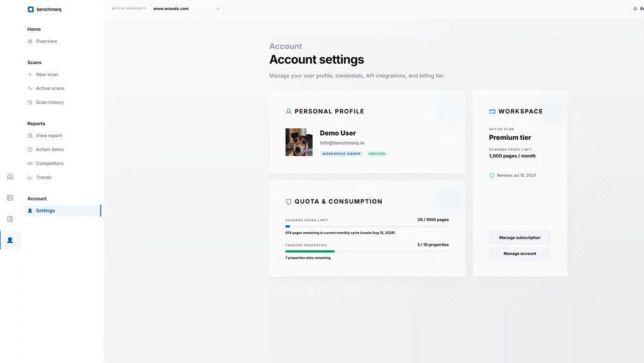Click the 3 / 10 properties value
Viewport: 644px width, 363px height.
(x=433, y=245)
